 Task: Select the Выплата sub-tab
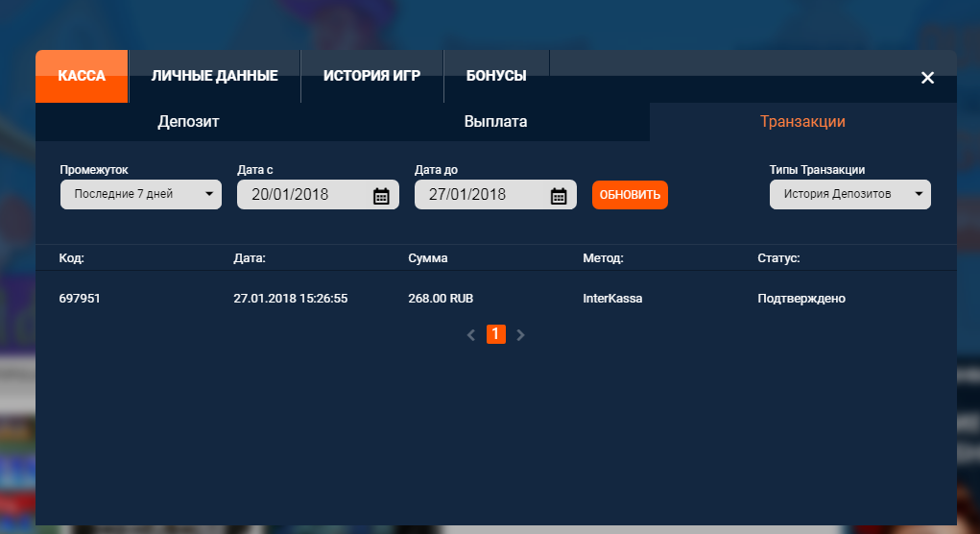495,121
